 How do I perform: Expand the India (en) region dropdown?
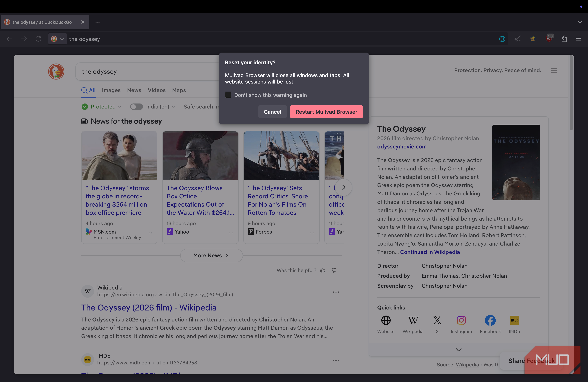point(161,107)
